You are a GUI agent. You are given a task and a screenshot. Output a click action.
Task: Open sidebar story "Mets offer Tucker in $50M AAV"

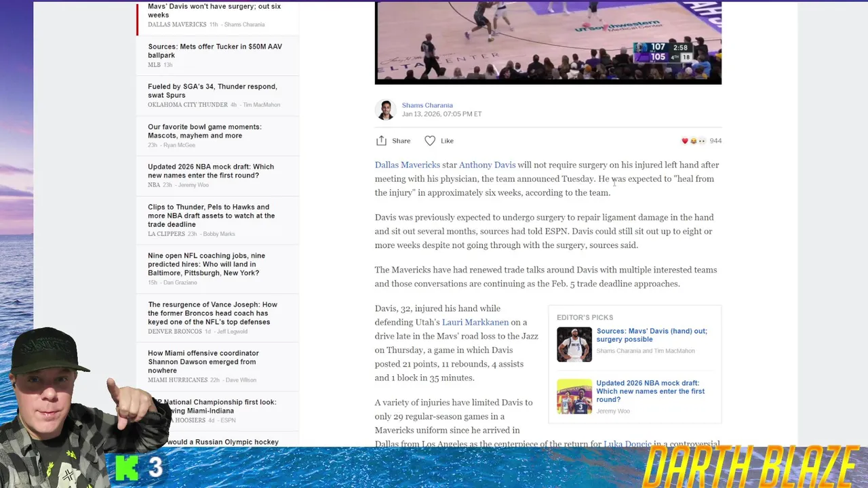tap(215, 51)
